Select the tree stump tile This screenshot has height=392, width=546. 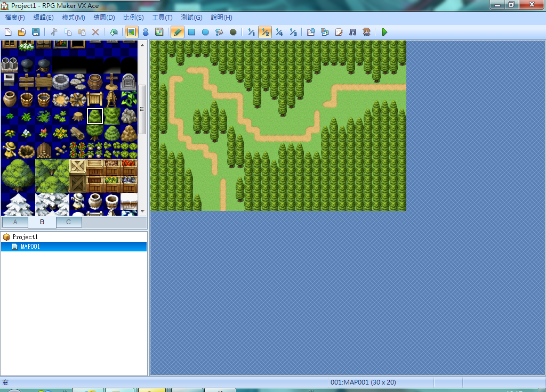coord(78,116)
